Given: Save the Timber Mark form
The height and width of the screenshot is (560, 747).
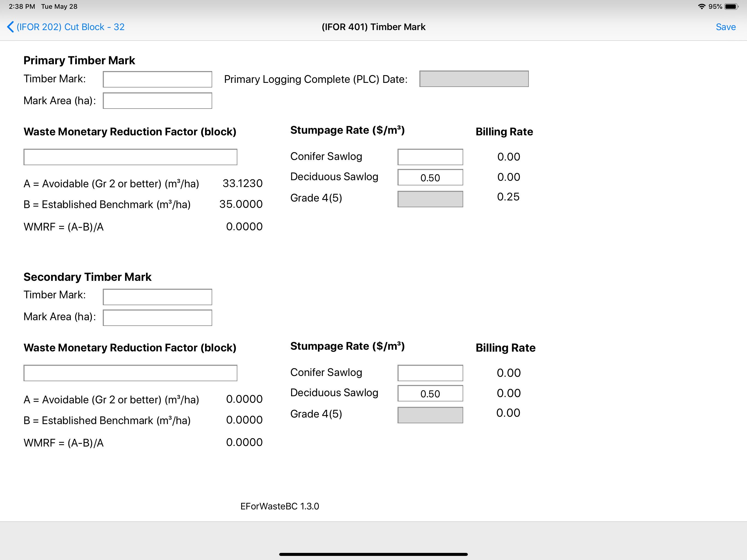Looking at the screenshot, I should (725, 27).
